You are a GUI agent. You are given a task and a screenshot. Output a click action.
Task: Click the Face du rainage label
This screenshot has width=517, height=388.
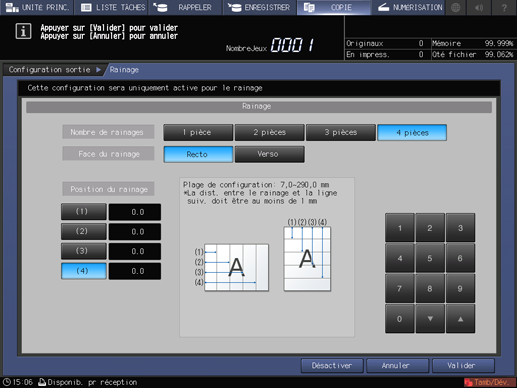click(108, 154)
